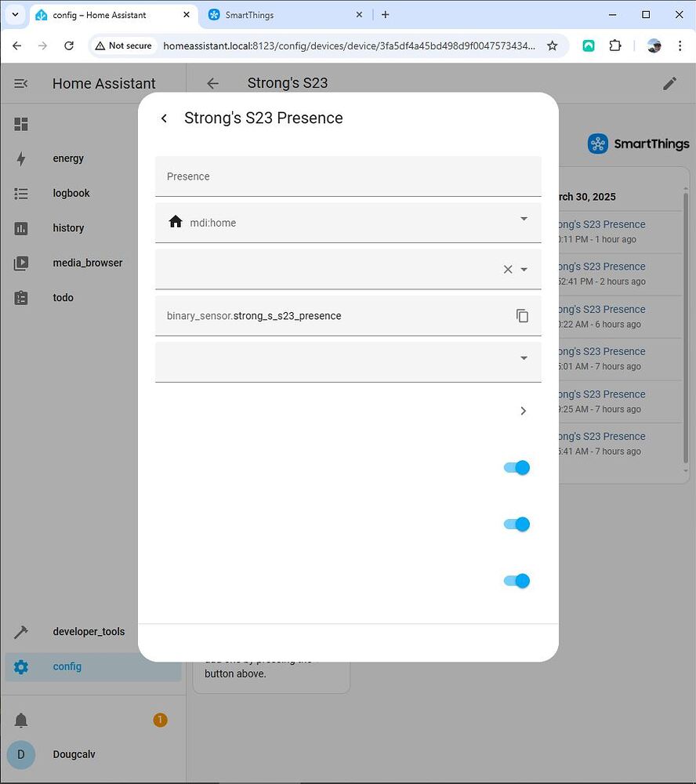
Task: Turn off the middle toggle switch
Action: point(515,524)
